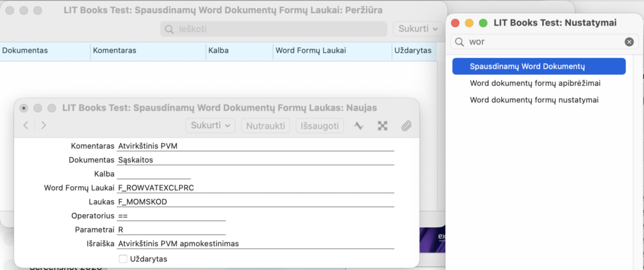Click the Kalba column header

(240, 51)
